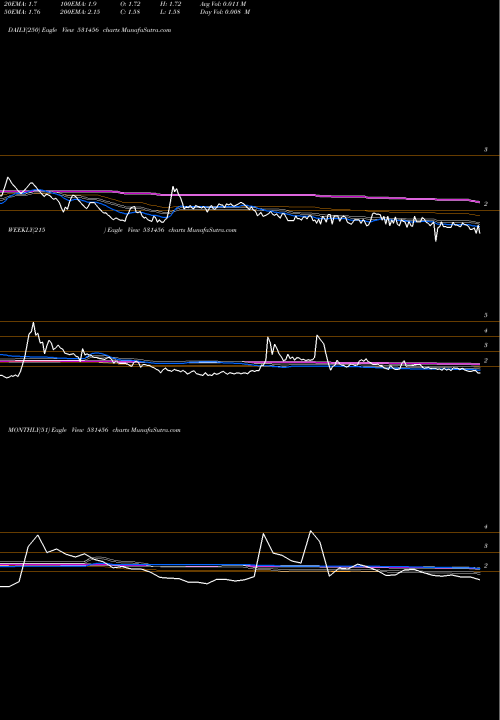Click the Day Vol: 0.008 M text
The width and height of the screenshot is (500, 720).
(x=225, y=12)
